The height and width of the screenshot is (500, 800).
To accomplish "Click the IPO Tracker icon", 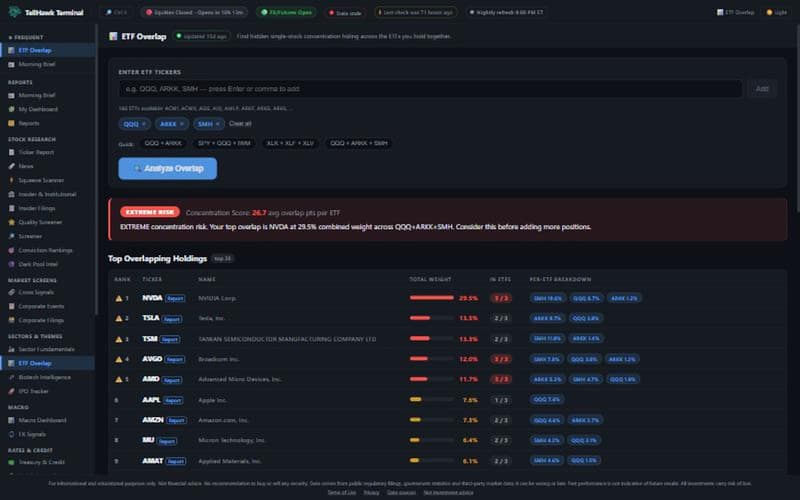I will [x=11, y=391].
